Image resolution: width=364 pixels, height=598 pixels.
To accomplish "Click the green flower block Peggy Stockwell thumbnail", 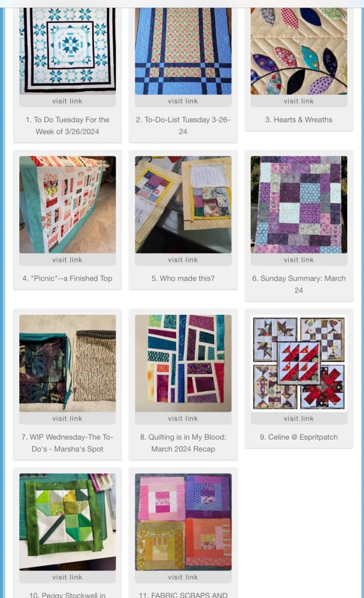I will [68, 521].
